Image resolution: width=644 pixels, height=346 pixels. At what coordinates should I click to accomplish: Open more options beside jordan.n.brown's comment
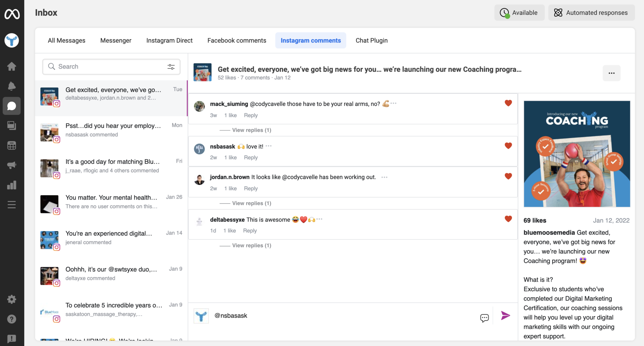[x=384, y=177]
